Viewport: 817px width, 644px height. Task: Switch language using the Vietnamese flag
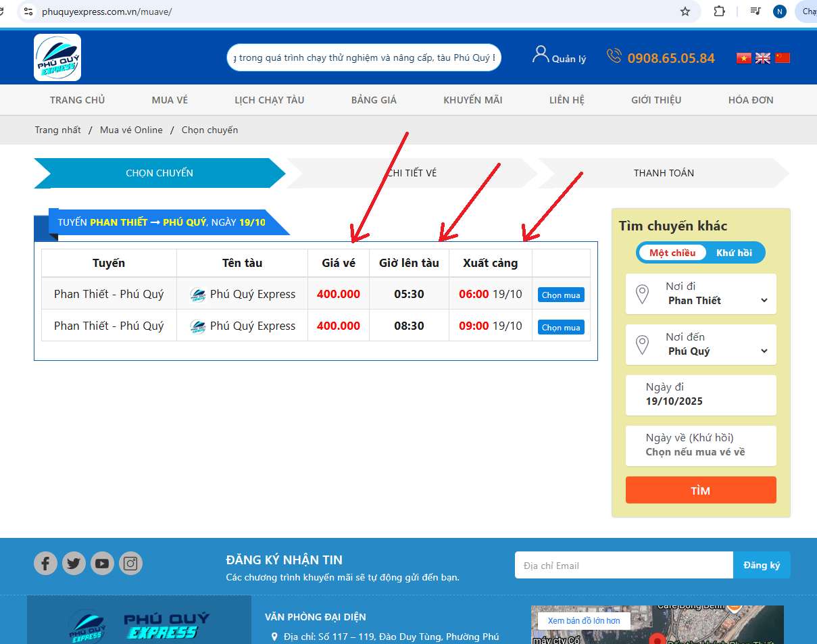[x=744, y=58]
